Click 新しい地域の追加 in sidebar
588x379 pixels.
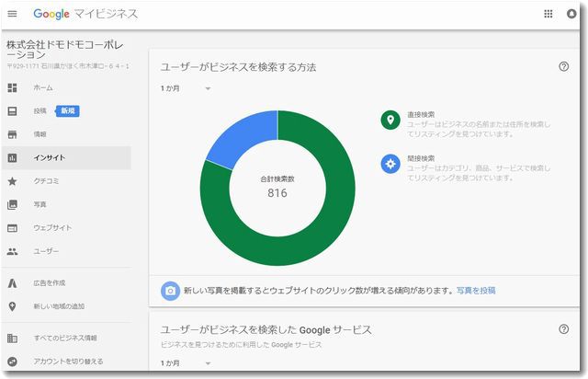pos(59,306)
